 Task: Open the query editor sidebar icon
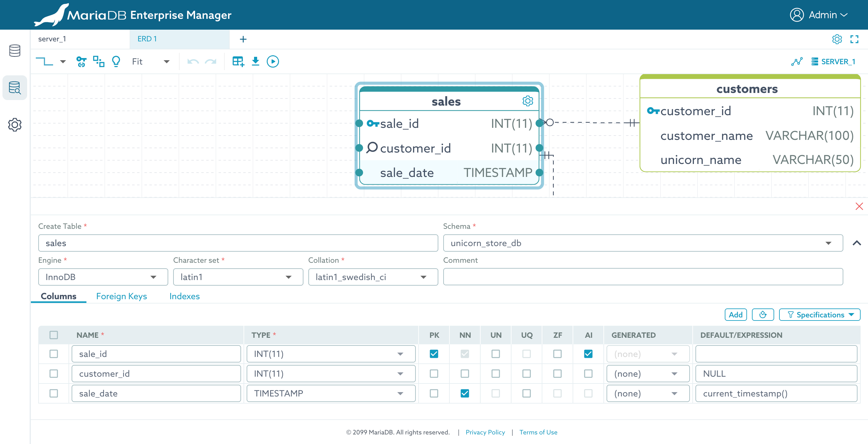[x=15, y=88]
